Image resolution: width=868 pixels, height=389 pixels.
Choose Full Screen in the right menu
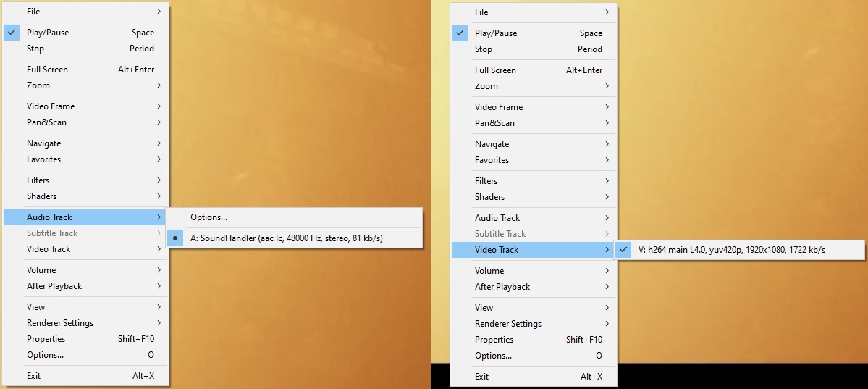(495, 70)
